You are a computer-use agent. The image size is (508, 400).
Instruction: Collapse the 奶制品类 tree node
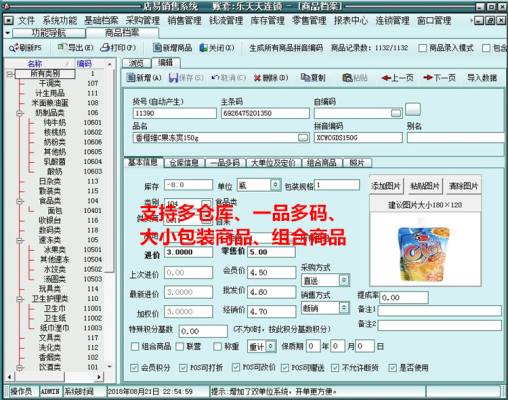pyautogui.click(x=20, y=113)
